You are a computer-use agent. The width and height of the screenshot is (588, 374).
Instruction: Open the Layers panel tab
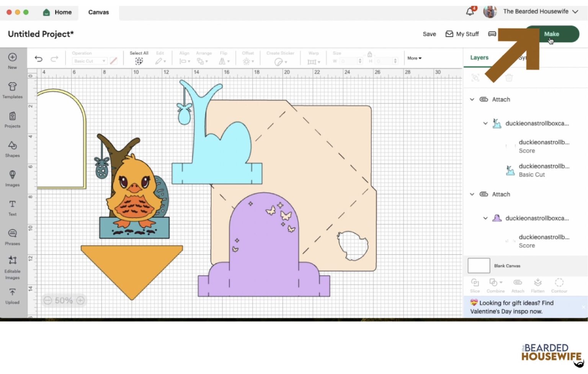tap(479, 57)
